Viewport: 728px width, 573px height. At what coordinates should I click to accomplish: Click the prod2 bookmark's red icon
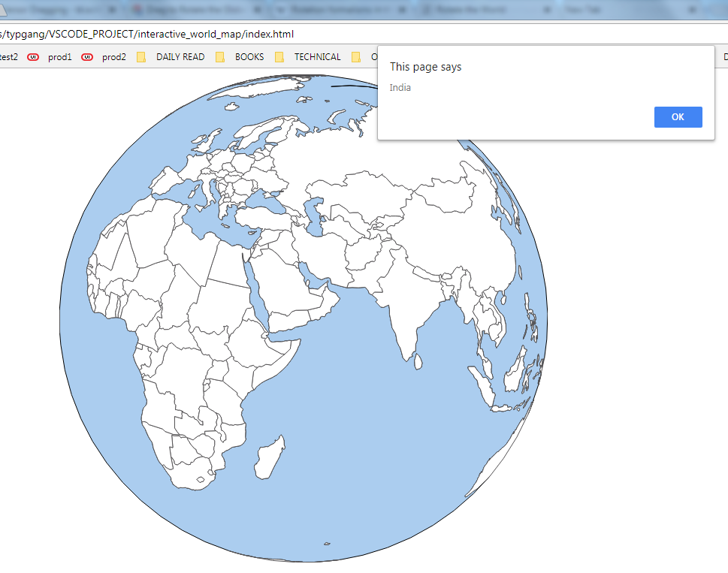click(x=87, y=56)
